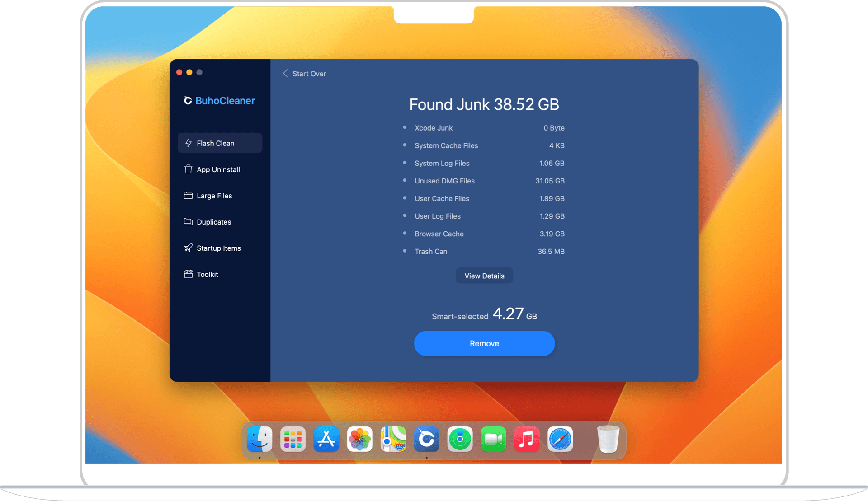
Task: Open App Store from the dock
Action: 326,439
